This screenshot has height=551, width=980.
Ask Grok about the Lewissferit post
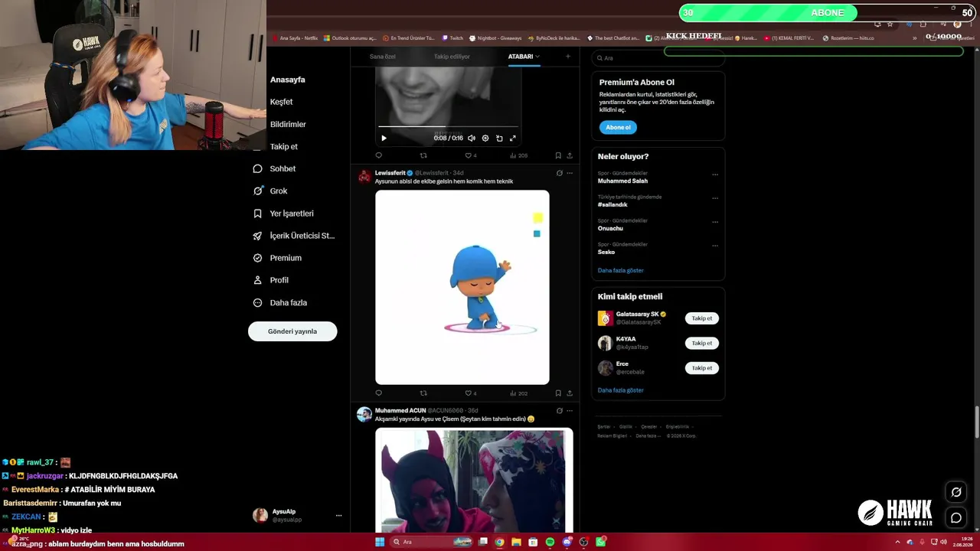point(560,173)
